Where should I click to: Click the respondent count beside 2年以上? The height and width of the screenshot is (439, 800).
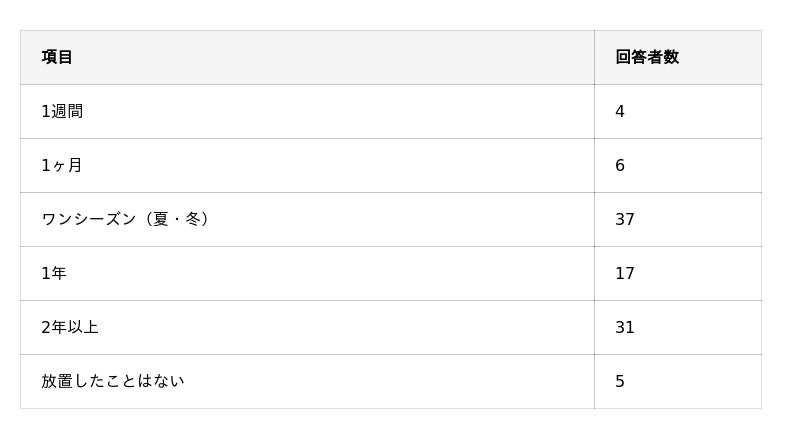tap(625, 327)
